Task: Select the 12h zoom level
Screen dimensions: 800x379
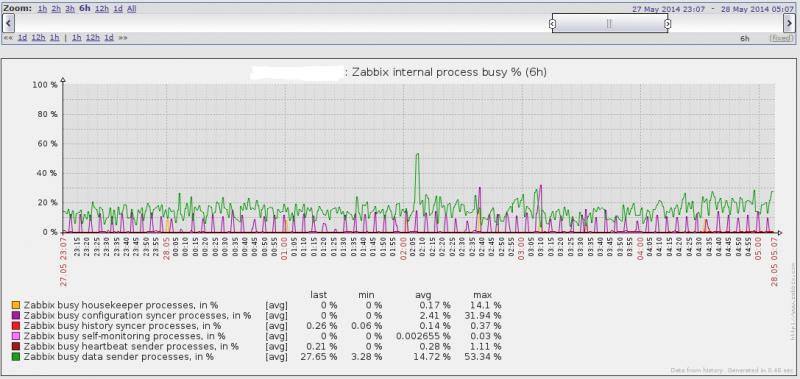Action: [x=102, y=9]
